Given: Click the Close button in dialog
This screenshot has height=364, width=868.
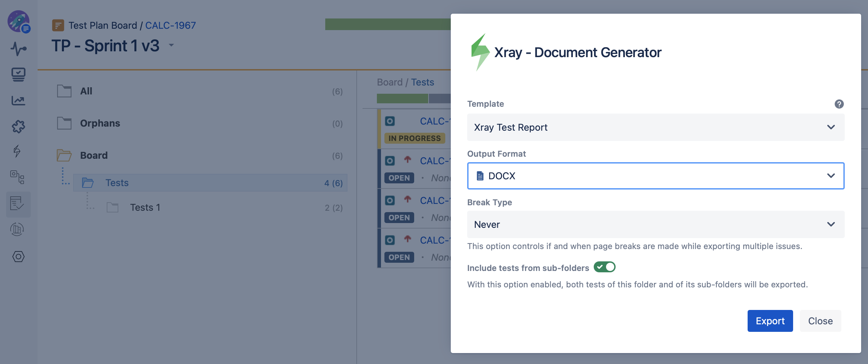Looking at the screenshot, I should tap(820, 321).
